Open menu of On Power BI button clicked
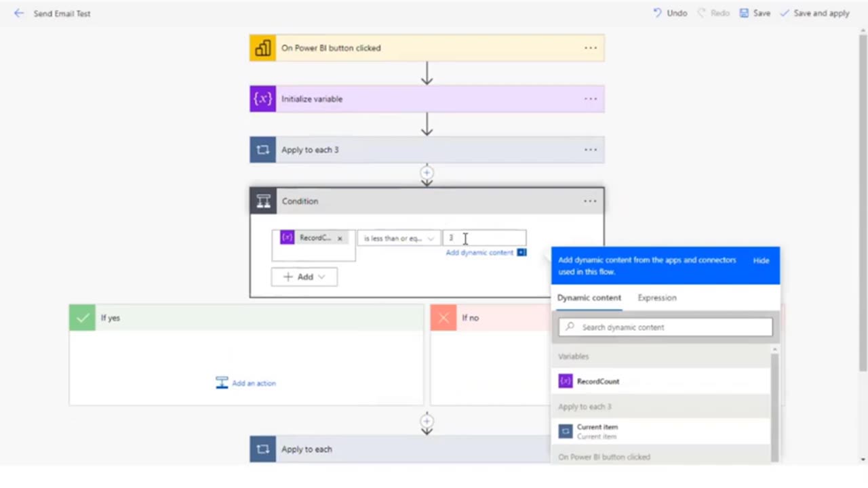Viewport: 868px width, 488px height. pyautogui.click(x=591, y=48)
